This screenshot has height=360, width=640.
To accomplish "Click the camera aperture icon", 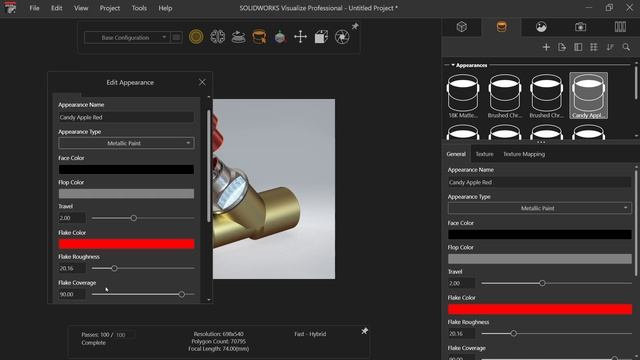I will tap(342, 37).
